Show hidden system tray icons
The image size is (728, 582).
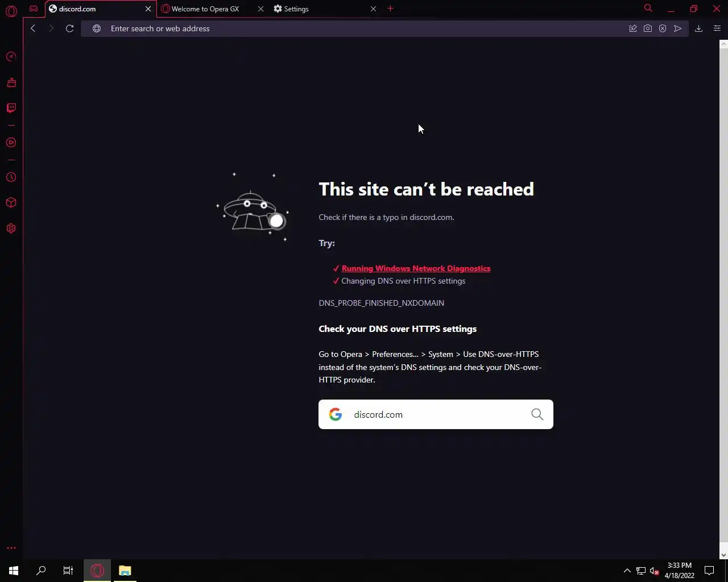point(627,571)
